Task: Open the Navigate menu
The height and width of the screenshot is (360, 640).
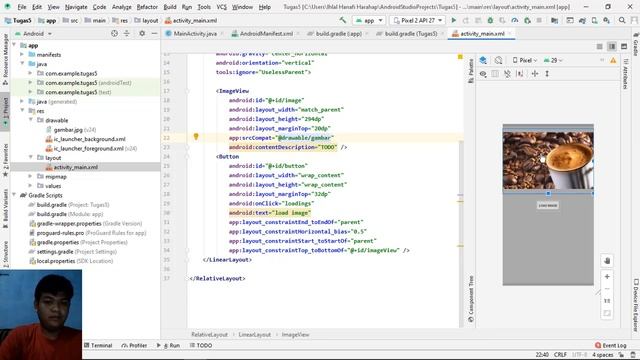Action: [x=76, y=7]
